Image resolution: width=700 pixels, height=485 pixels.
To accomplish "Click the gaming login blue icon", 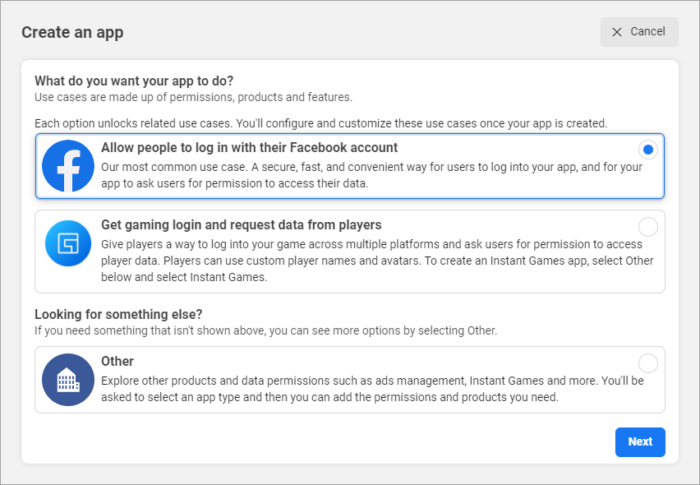I will 68,243.
